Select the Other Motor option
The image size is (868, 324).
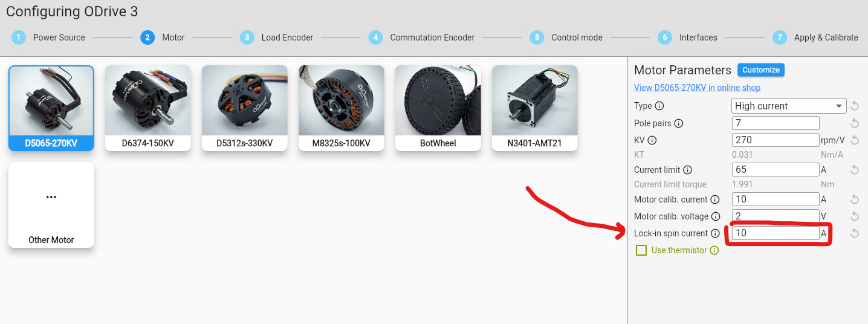click(51, 205)
